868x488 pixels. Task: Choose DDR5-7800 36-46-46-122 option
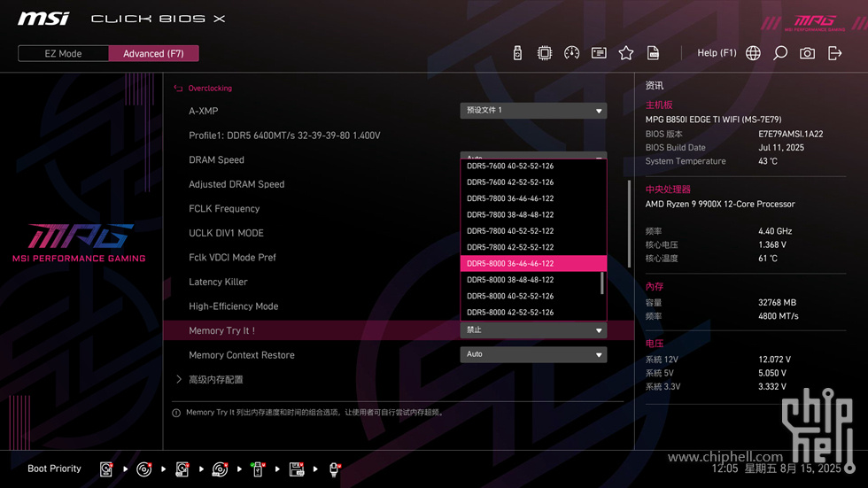533,198
